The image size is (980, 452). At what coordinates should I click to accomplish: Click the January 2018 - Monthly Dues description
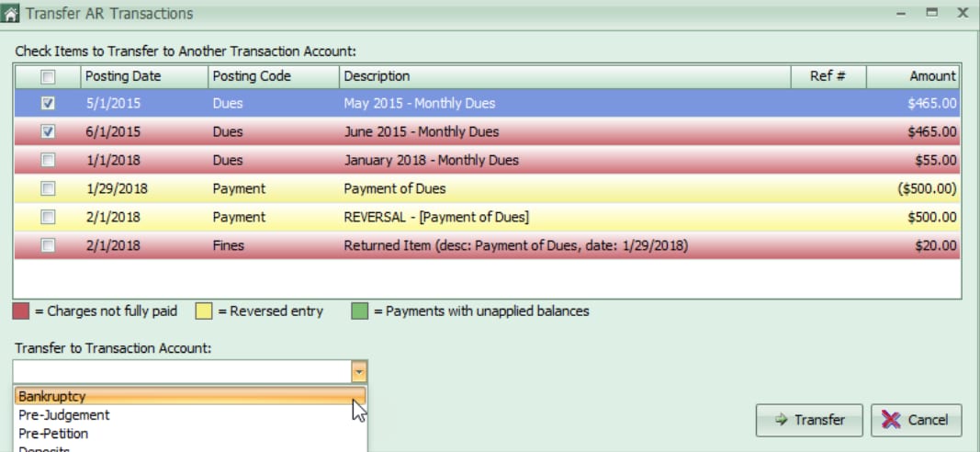click(x=432, y=160)
